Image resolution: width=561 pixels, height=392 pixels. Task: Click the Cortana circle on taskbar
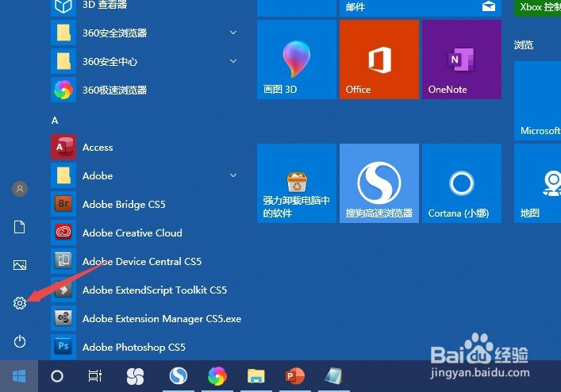pos(57,376)
